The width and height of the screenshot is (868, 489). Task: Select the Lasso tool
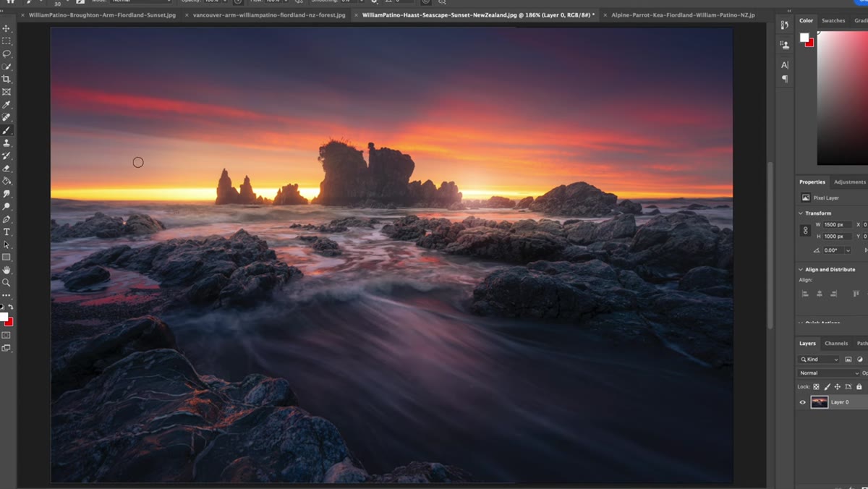pos(7,54)
